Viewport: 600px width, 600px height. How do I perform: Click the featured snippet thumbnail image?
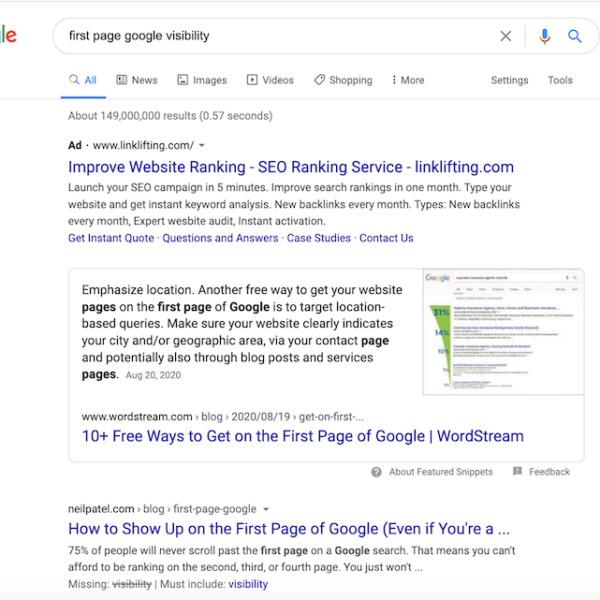[503, 332]
